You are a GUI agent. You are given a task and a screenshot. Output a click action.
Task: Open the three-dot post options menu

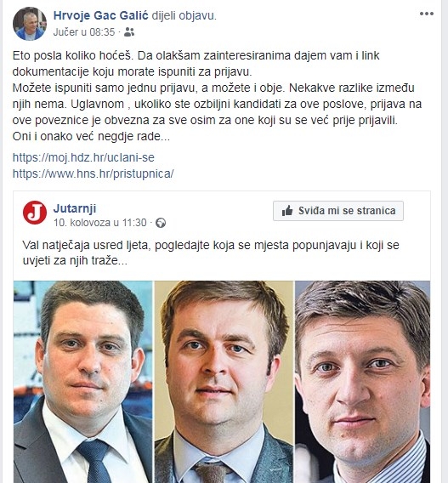[x=427, y=14]
